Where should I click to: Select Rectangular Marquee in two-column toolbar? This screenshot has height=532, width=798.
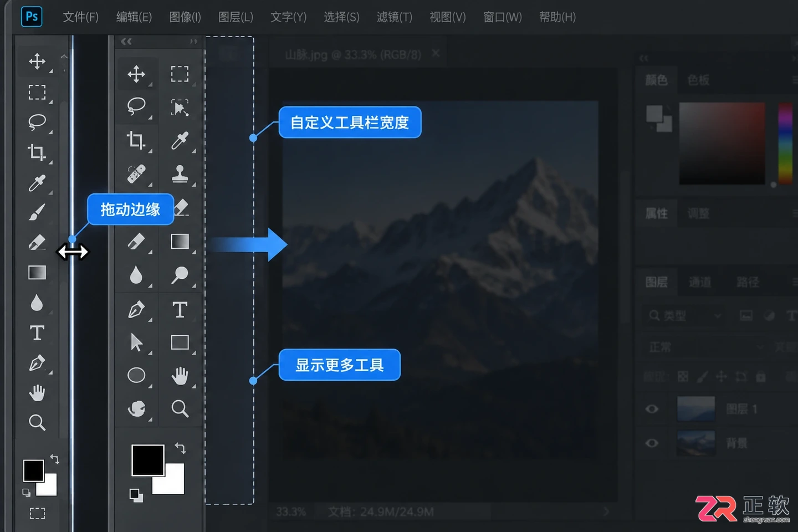pos(180,74)
